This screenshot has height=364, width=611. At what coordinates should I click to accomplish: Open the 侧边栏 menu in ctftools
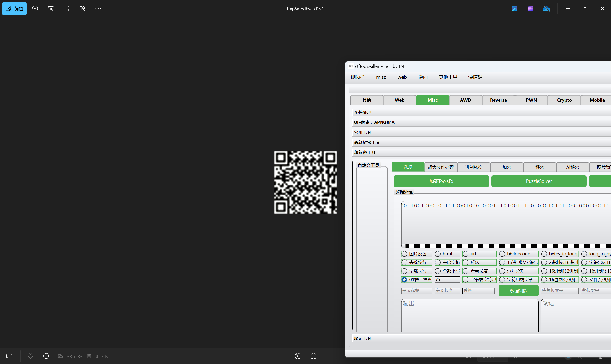[x=358, y=77]
